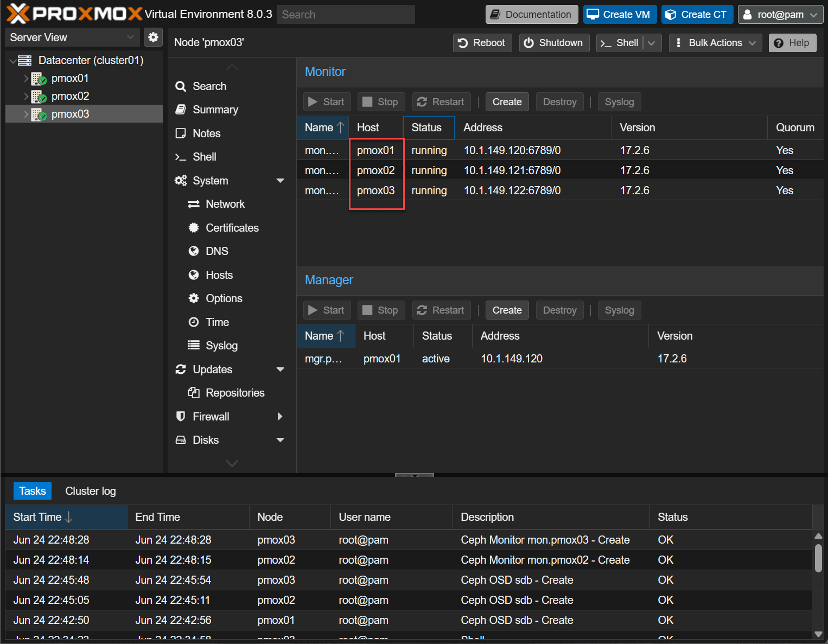Open the Bulk Actions dropdown
The width and height of the screenshot is (828, 644).
(x=715, y=43)
